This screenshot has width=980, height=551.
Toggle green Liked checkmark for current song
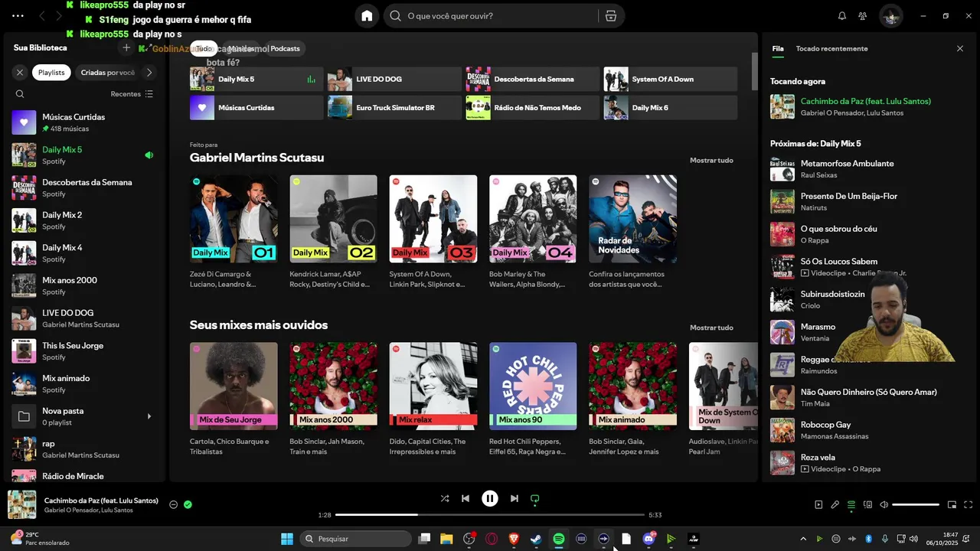(188, 504)
